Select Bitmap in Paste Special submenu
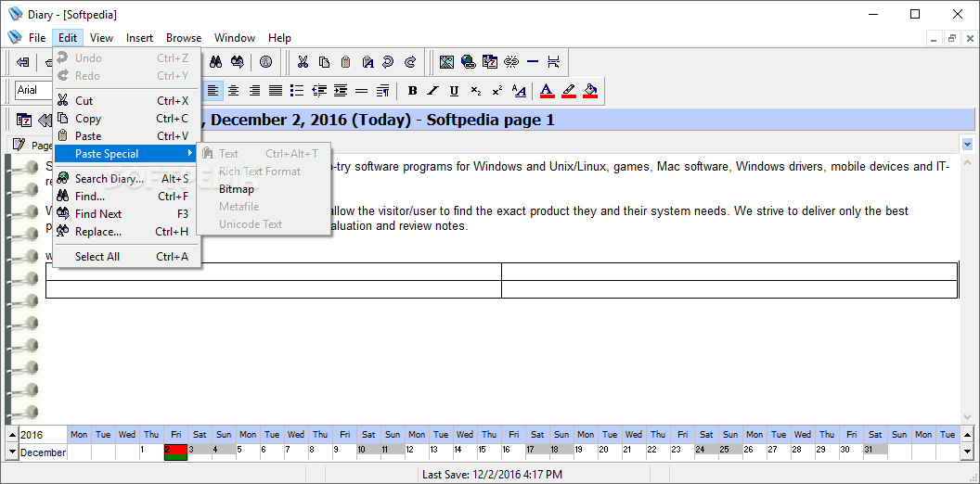This screenshot has height=484, width=980. pos(264,188)
